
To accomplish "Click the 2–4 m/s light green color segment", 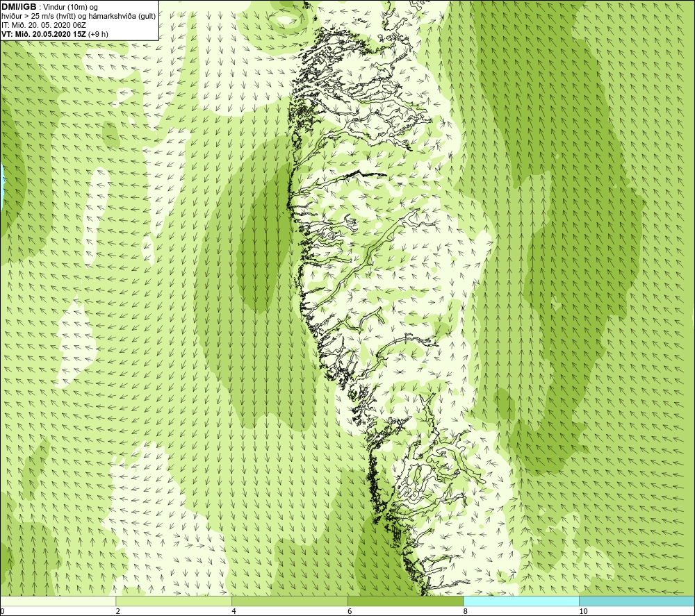I will [174, 601].
